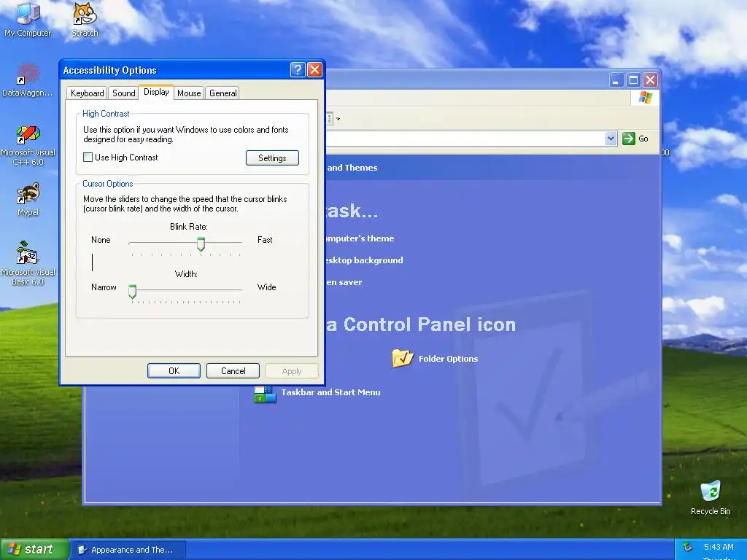Screen dimensions: 747x560
Task: Switch to the Keyboard tab
Action: [88, 93]
